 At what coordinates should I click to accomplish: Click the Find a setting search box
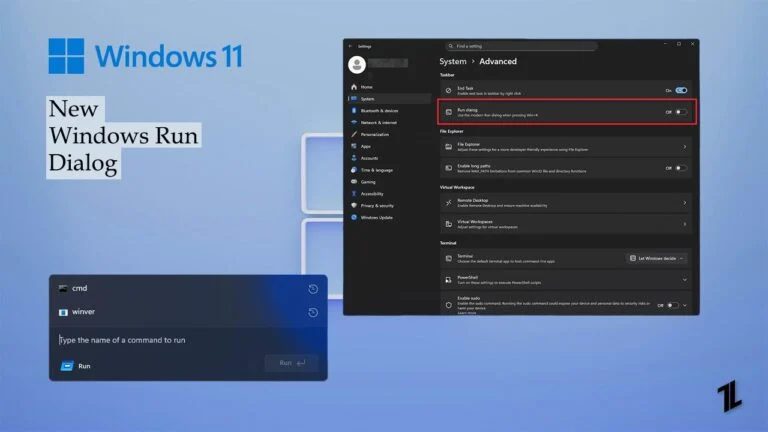point(521,46)
